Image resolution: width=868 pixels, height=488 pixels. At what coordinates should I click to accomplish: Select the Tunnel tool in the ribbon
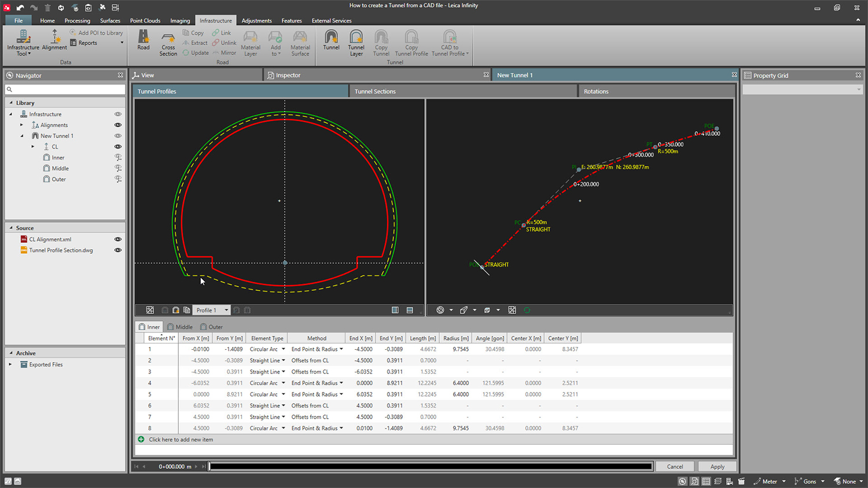coord(331,42)
